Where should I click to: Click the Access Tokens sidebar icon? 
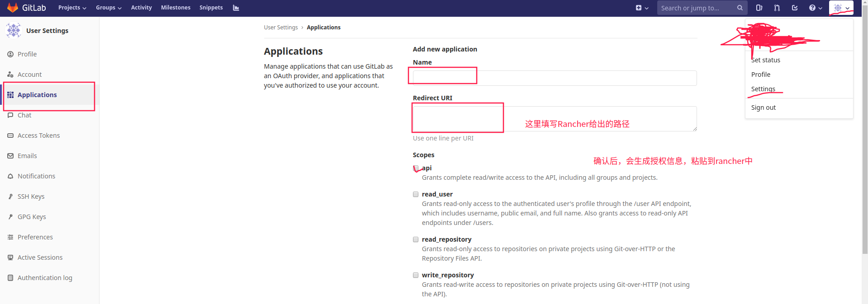pos(10,136)
